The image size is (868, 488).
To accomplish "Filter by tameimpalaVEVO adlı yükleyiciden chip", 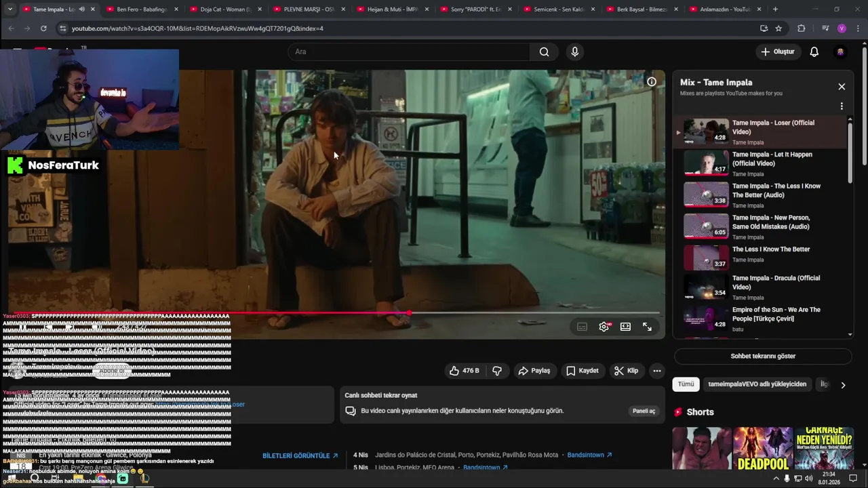I will tap(757, 384).
